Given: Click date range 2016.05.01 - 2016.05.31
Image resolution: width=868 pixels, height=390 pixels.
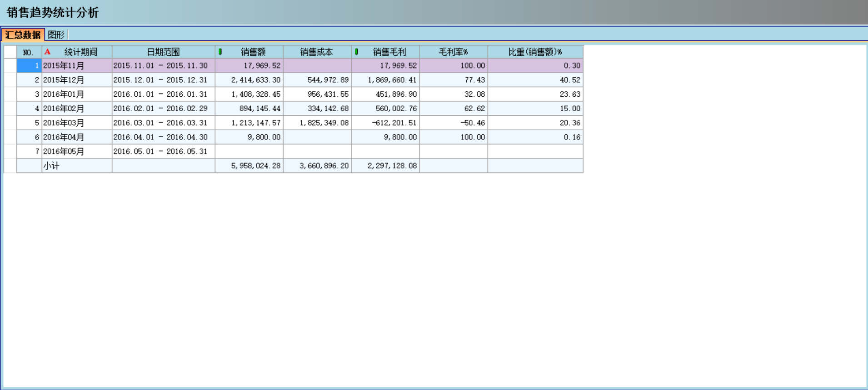Looking at the screenshot, I should [164, 151].
